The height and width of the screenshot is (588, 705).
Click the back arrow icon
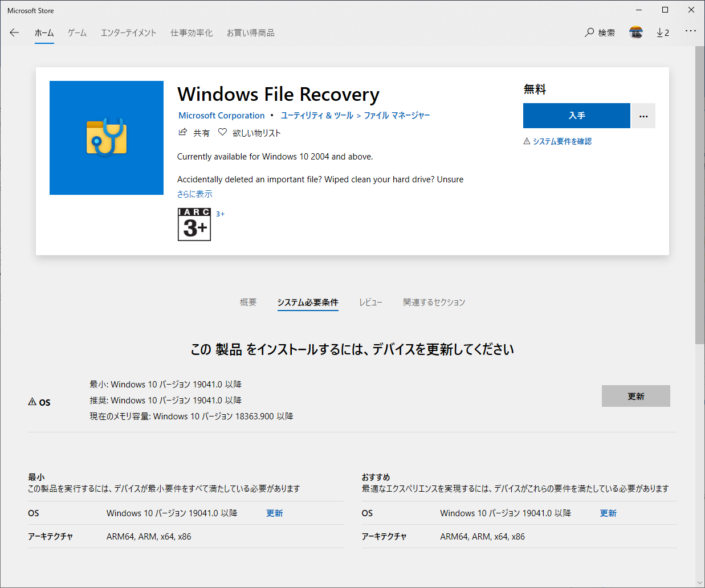pos(14,32)
